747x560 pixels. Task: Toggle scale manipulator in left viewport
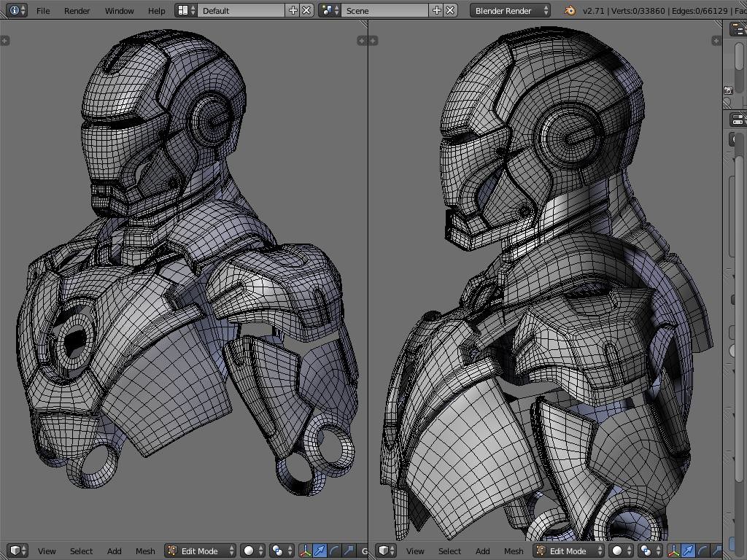tap(348, 551)
